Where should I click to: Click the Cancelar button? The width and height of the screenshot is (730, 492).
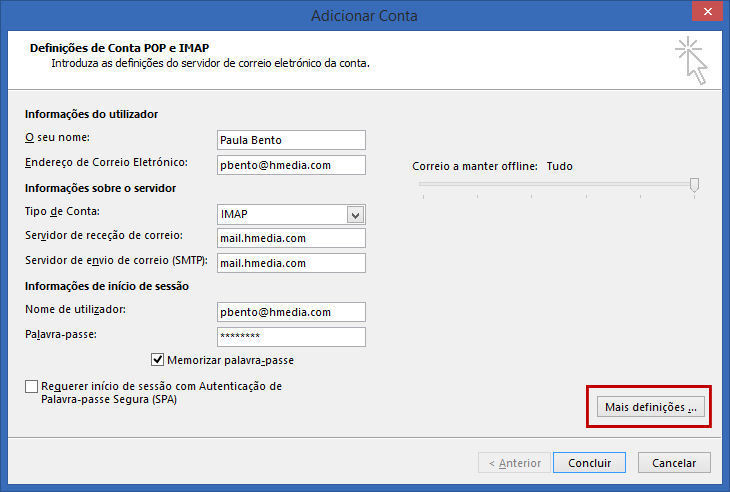click(x=674, y=463)
